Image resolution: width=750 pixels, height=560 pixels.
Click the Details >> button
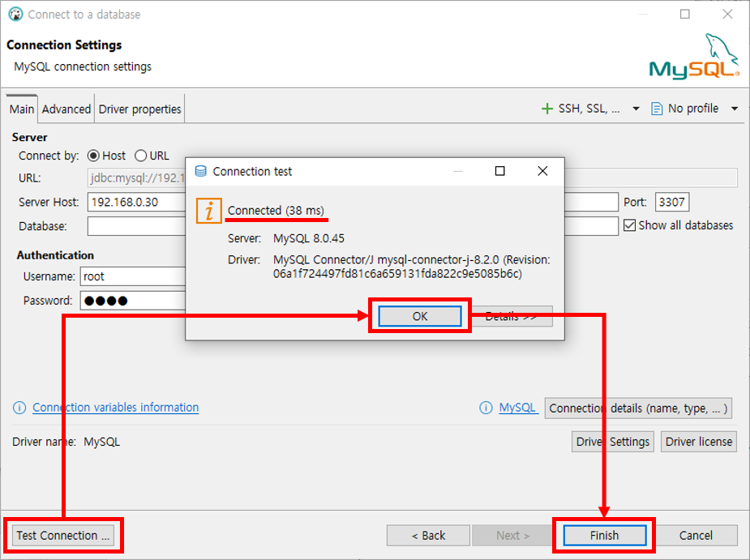tap(512, 316)
